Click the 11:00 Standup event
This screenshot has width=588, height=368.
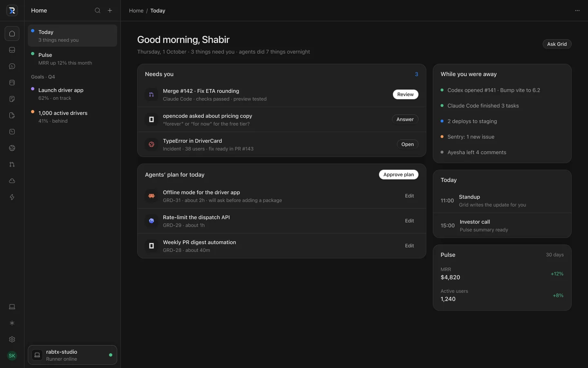coord(502,200)
